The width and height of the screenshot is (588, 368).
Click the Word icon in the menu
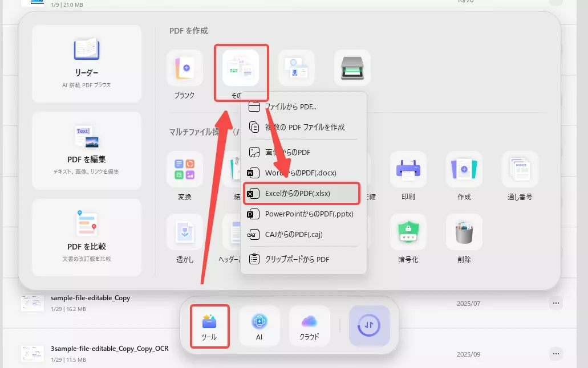tap(253, 173)
